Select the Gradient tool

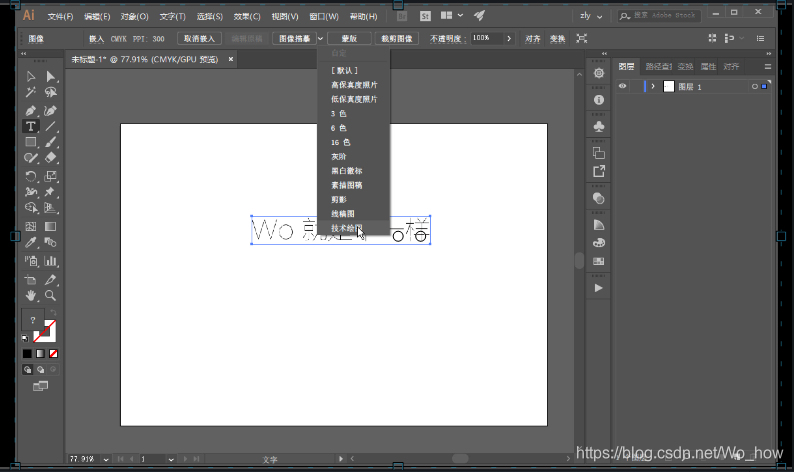click(51, 226)
